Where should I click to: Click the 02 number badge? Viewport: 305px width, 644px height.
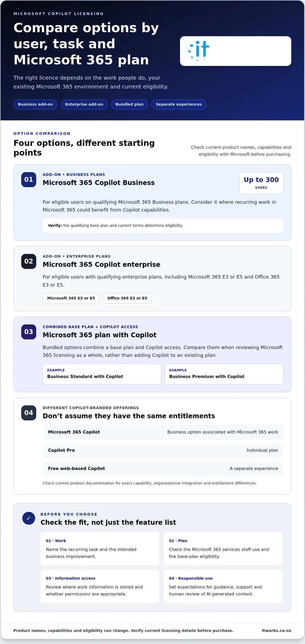coord(29,261)
